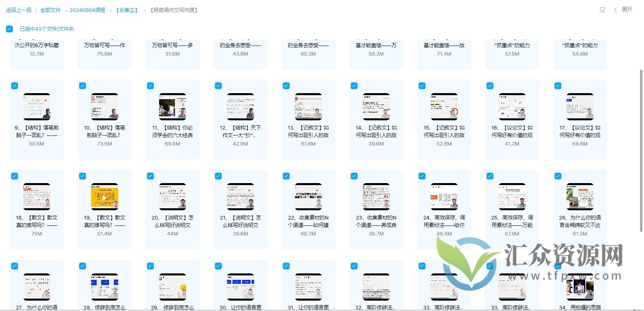Click current folder name 【杨奇函作文写作课】
644x311 pixels.
pyautogui.click(x=174, y=10)
